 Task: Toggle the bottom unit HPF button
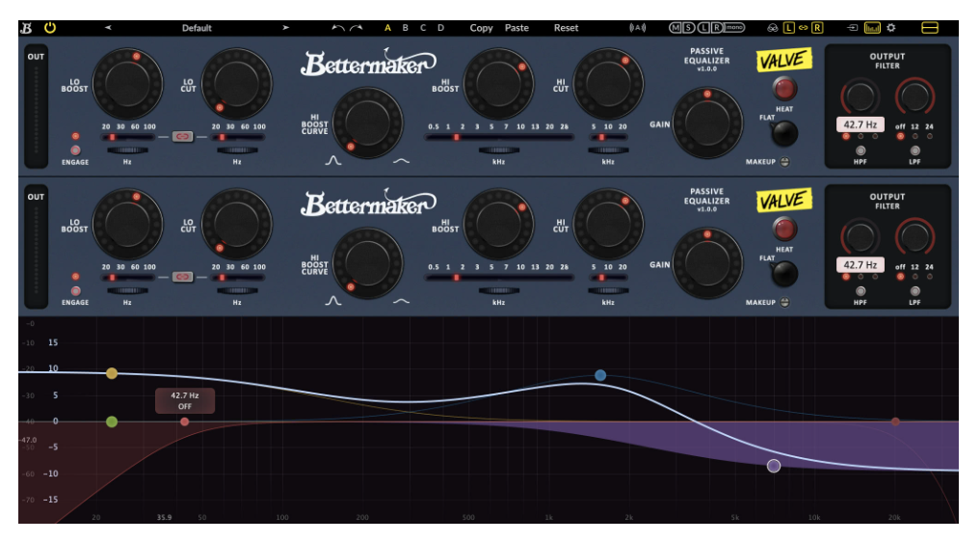coord(861,291)
